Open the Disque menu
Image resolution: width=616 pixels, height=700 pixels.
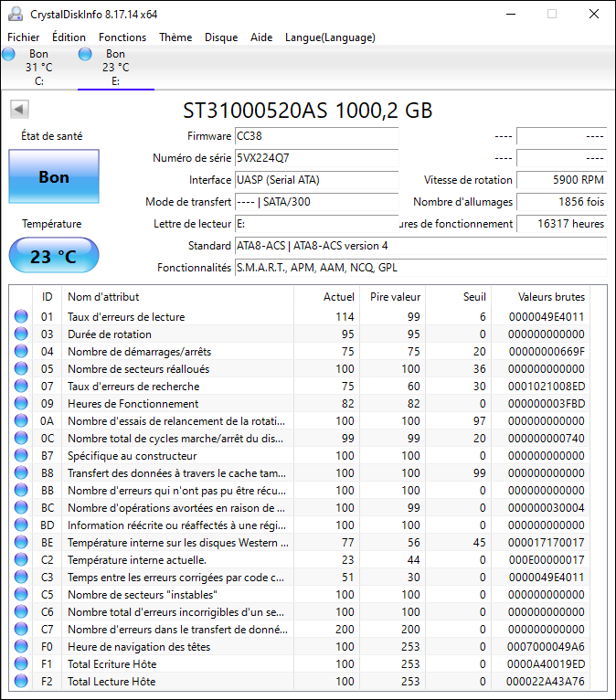(x=221, y=37)
